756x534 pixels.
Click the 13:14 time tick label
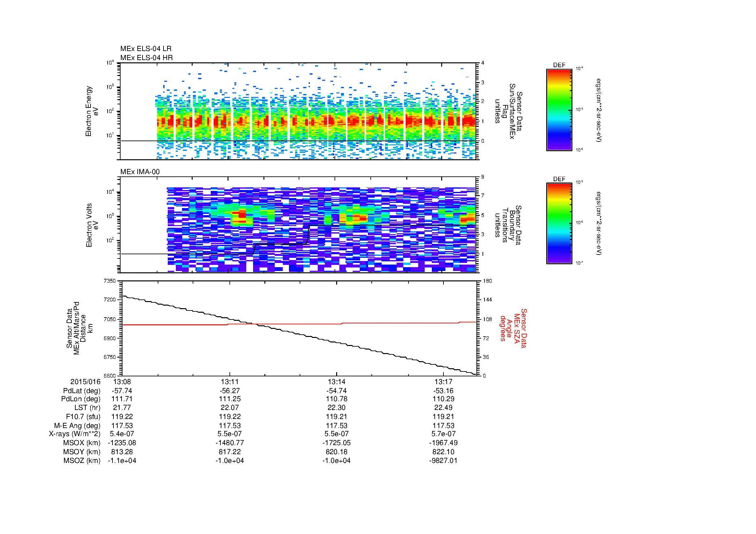tap(336, 382)
